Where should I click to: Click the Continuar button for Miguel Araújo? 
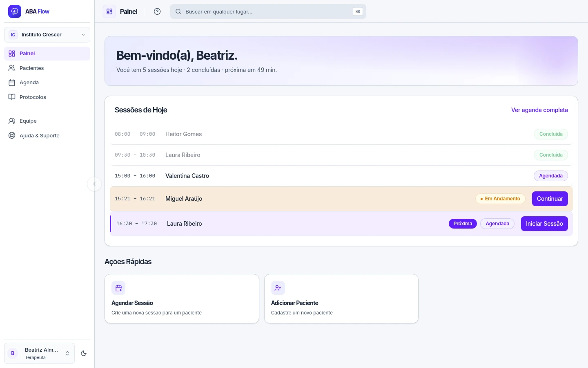[x=550, y=199]
